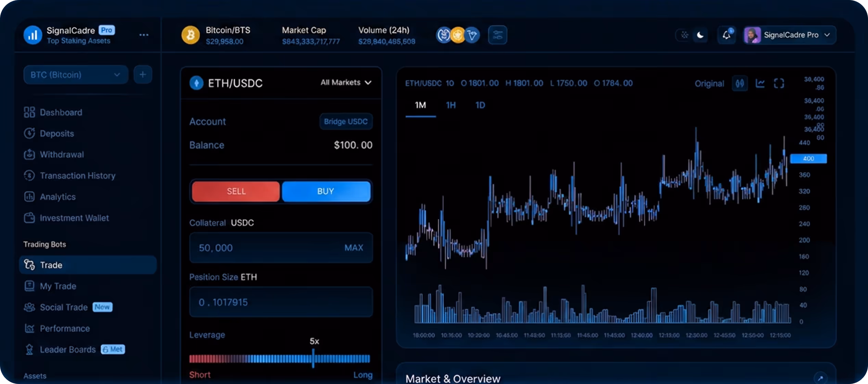Click the Short label under leverage

(x=200, y=375)
